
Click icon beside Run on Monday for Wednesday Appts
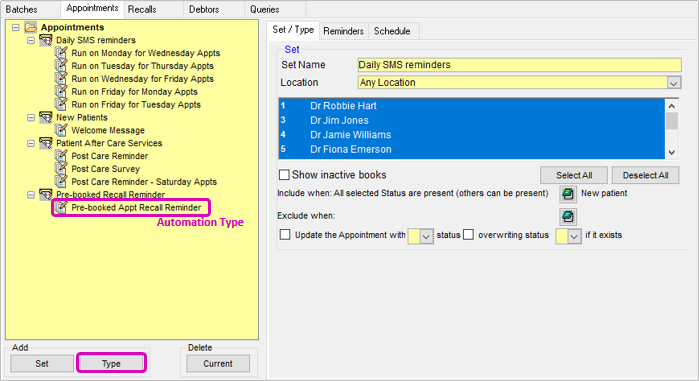(x=61, y=53)
